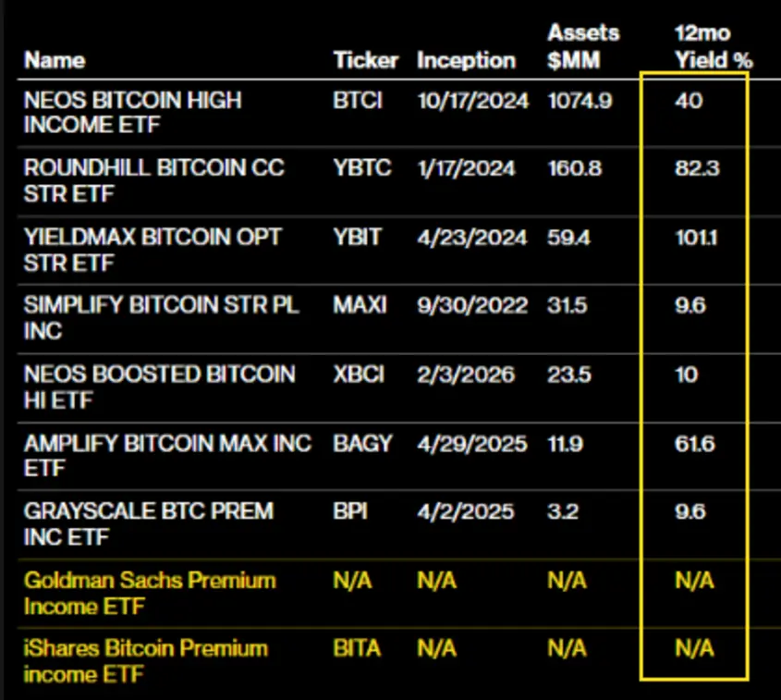Image resolution: width=781 pixels, height=700 pixels.
Task: Select the NEOS BITCOIN HIGH INCOME ETF row
Action: pos(398,113)
